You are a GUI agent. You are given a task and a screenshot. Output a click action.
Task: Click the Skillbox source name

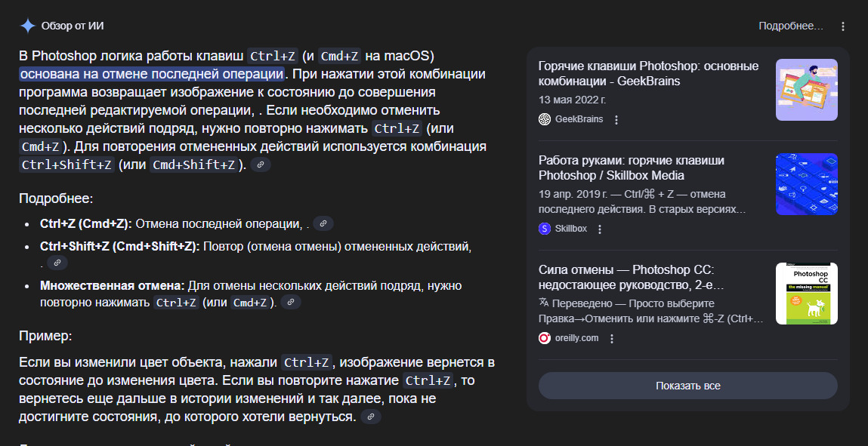coord(570,229)
